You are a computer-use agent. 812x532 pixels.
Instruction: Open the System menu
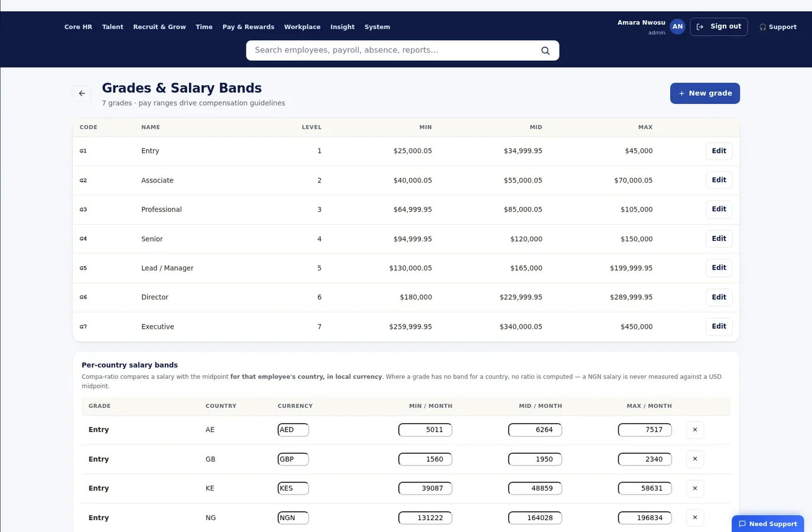[377, 27]
